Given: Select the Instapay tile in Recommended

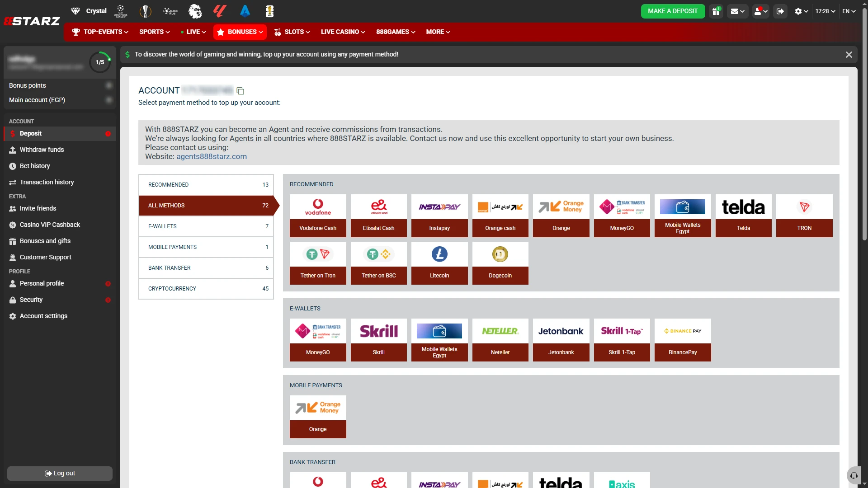Looking at the screenshot, I should pos(439,216).
